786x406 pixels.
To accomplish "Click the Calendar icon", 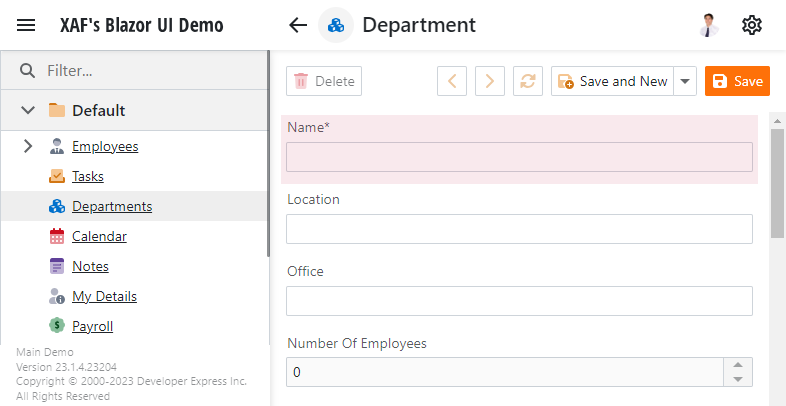I will click(57, 236).
